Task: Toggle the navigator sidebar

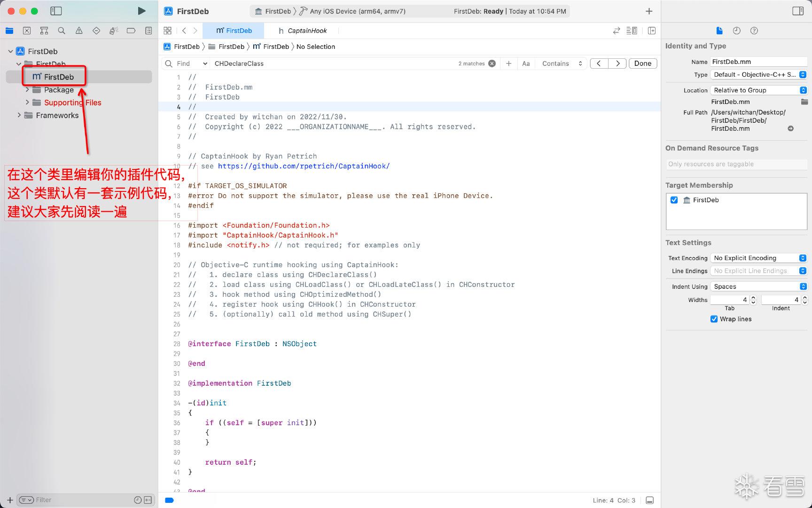Action: [x=56, y=11]
